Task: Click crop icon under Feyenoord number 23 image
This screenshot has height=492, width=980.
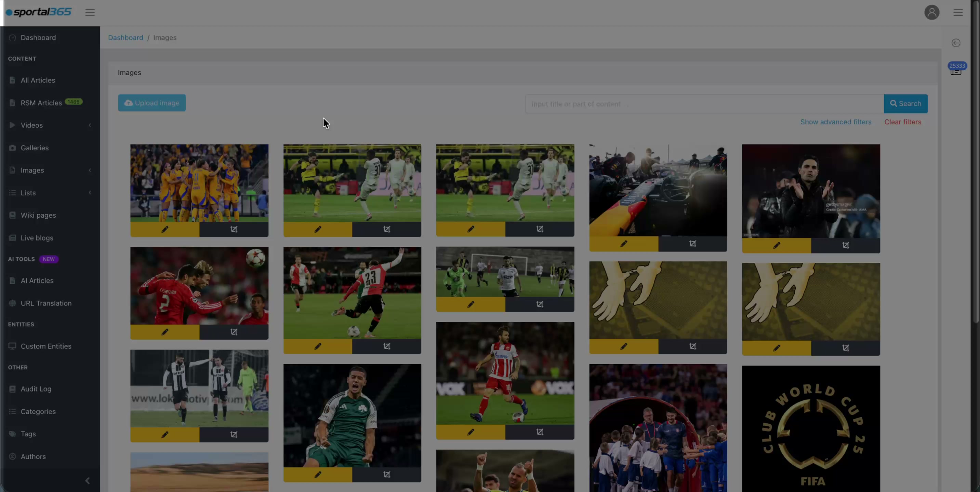Action: (386, 346)
